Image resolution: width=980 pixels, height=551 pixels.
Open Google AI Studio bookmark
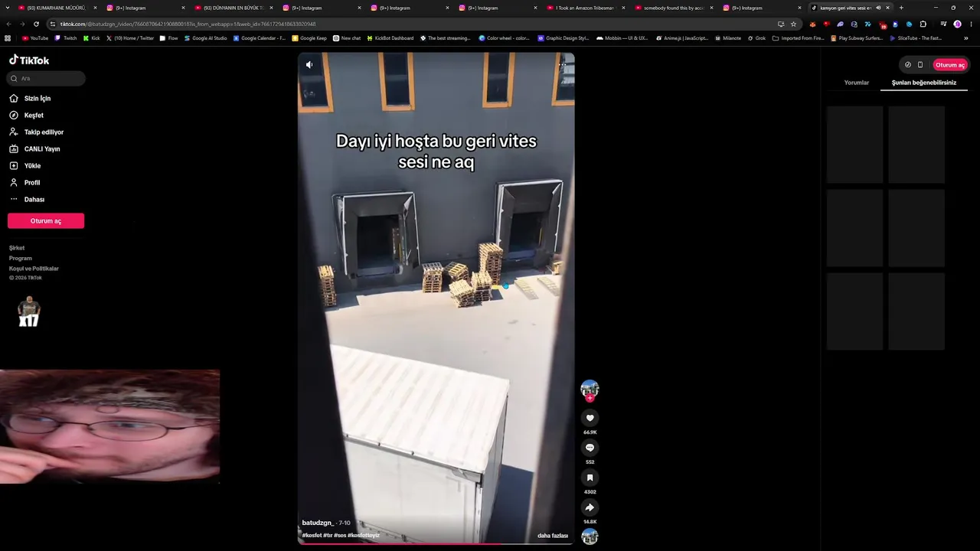click(x=205, y=38)
